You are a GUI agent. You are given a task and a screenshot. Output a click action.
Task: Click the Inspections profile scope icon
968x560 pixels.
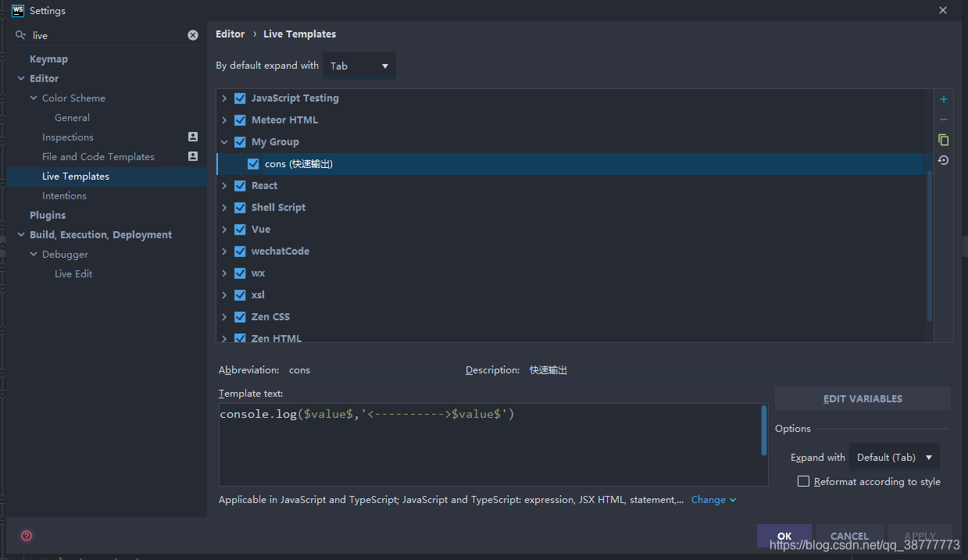(x=193, y=137)
